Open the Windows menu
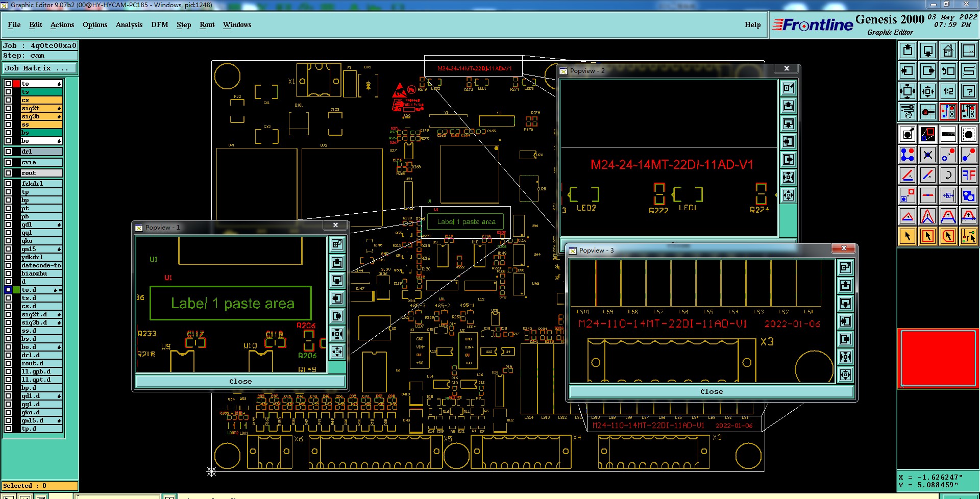 pos(237,24)
